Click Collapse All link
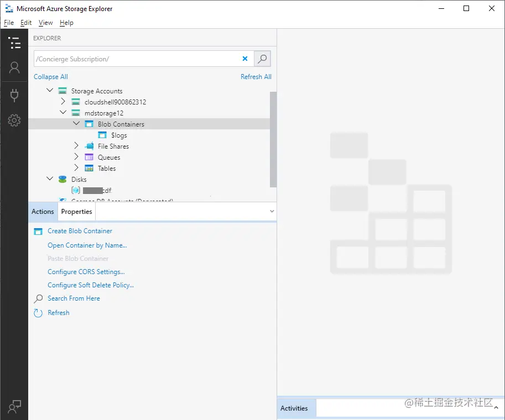This screenshot has width=505, height=420. point(51,77)
